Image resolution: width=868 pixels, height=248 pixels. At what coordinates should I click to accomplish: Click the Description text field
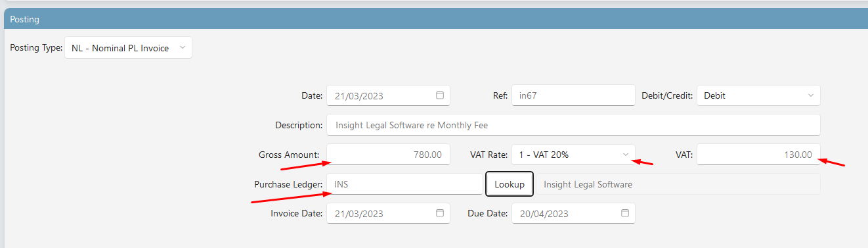(x=573, y=125)
